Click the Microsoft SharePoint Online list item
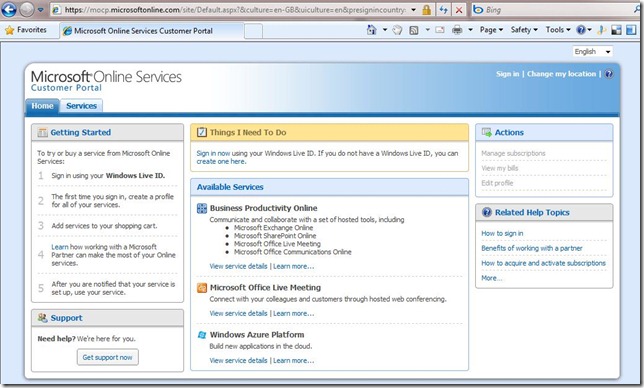Screen dimensions: 644x388 point(275,236)
